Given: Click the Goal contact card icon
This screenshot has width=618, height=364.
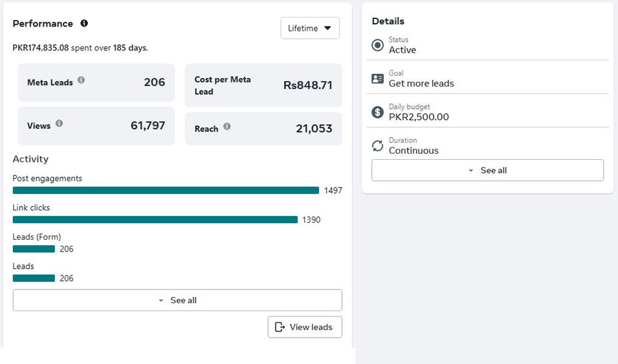Looking at the screenshot, I should point(378,79).
